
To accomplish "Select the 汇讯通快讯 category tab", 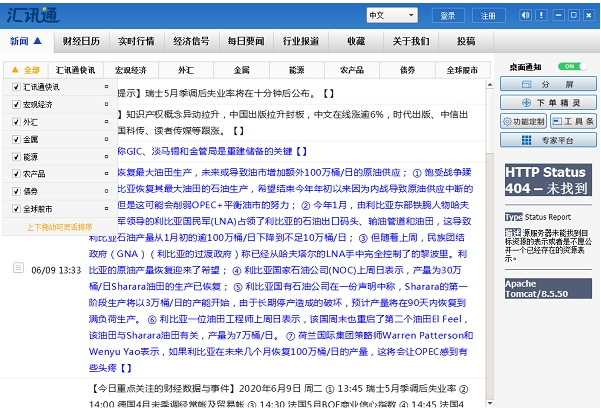I will [x=76, y=70].
